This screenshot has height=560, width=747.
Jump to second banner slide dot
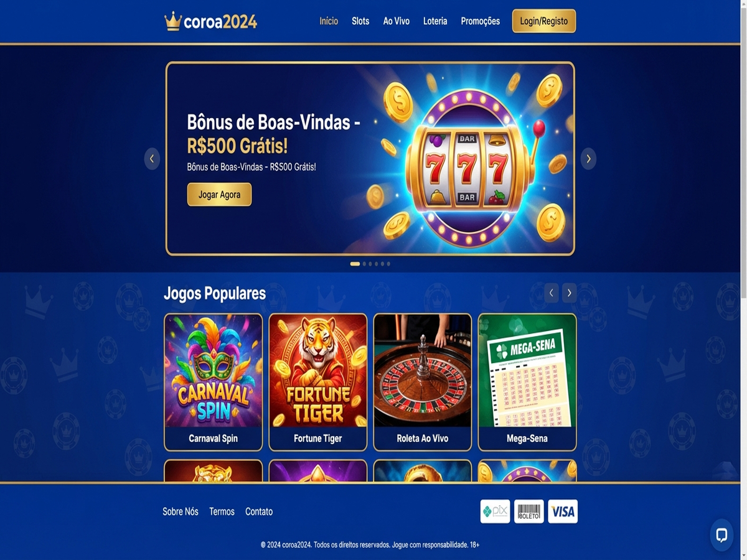pyautogui.click(x=365, y=264)
